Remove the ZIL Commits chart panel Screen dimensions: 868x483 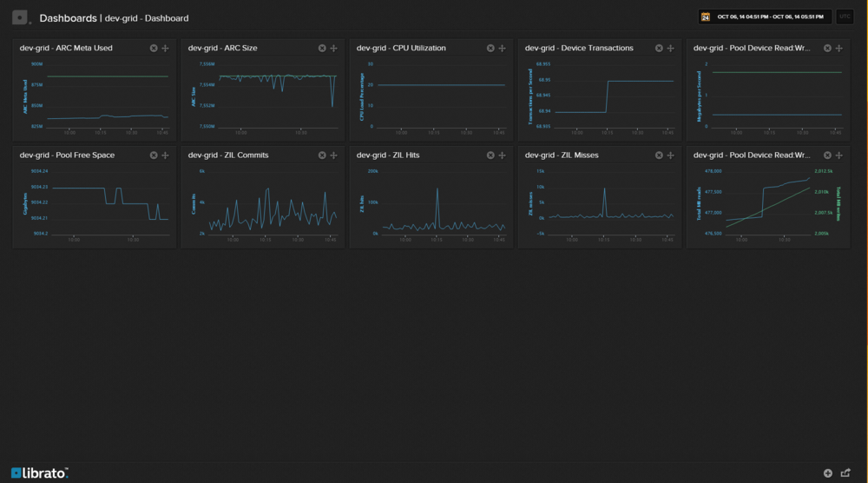[x=322, y=155]
